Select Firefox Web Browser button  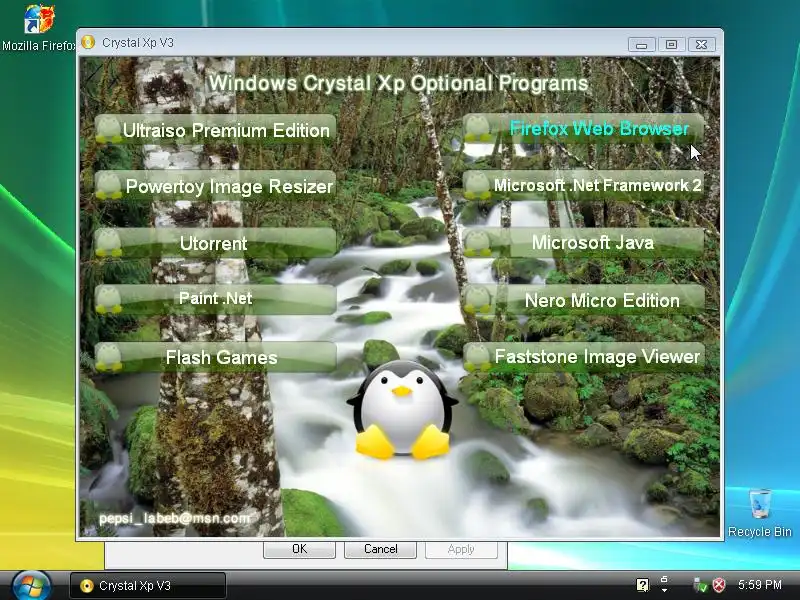[x=584, y=129]
